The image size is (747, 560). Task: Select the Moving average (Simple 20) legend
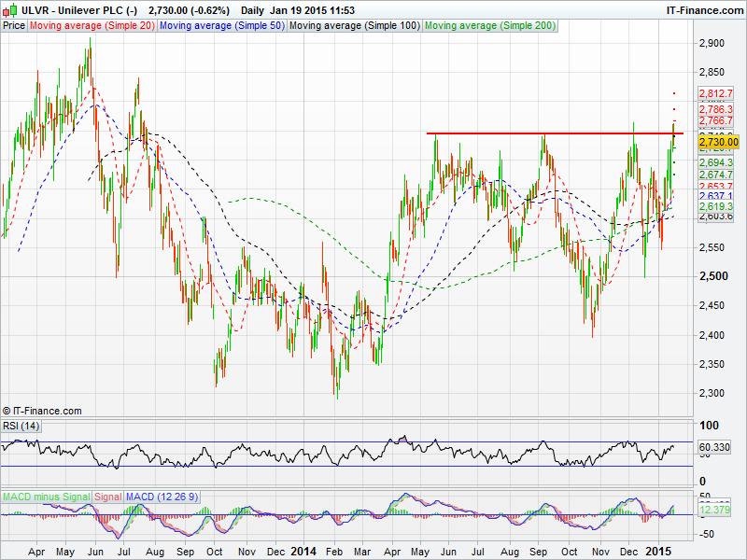pos(92,25)
